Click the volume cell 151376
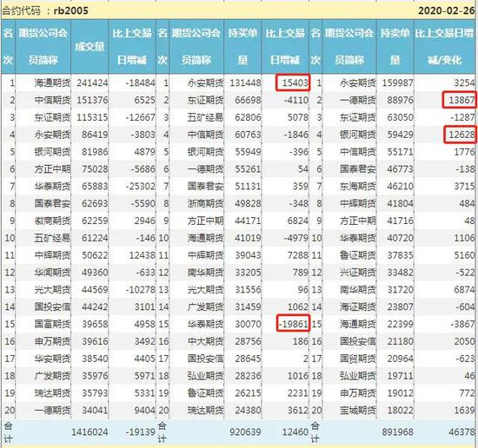478x448 pixels. pos(92,100)
